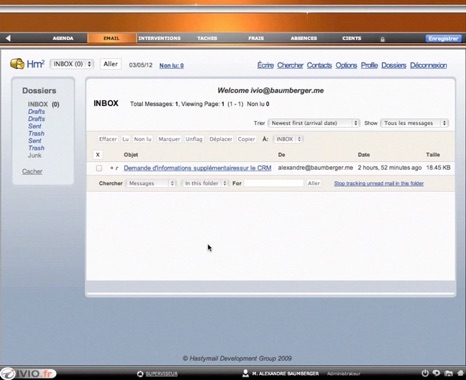Click the home icon in the bottom bar
The image size is (466, 380).
point(461,373)
